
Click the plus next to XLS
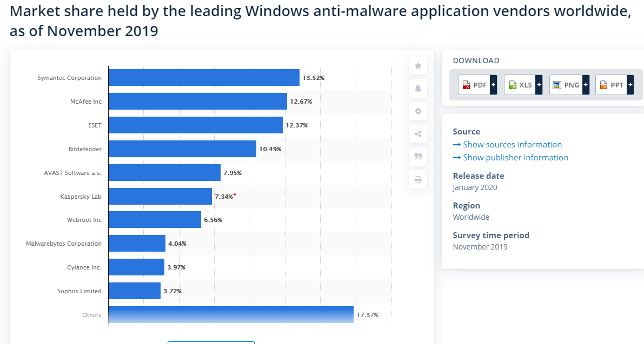539,85
